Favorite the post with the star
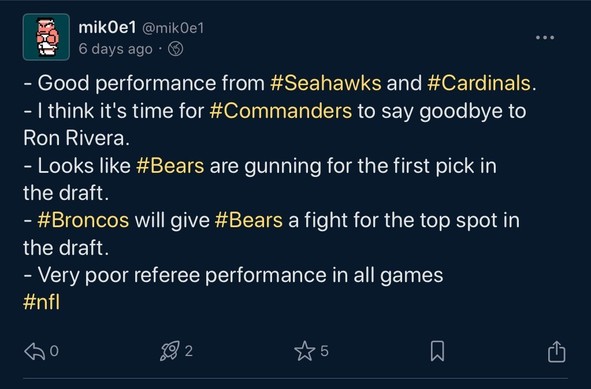The width and height of the screenshot is (591, 389). [304, 351]
